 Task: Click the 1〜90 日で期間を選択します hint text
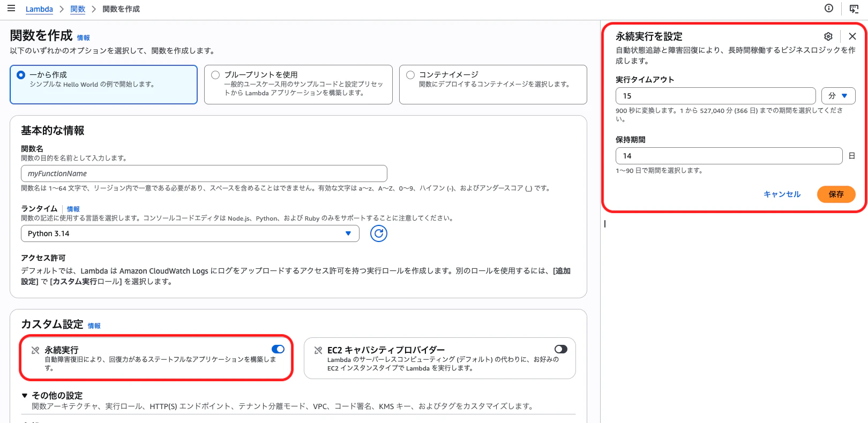point(659,171)
